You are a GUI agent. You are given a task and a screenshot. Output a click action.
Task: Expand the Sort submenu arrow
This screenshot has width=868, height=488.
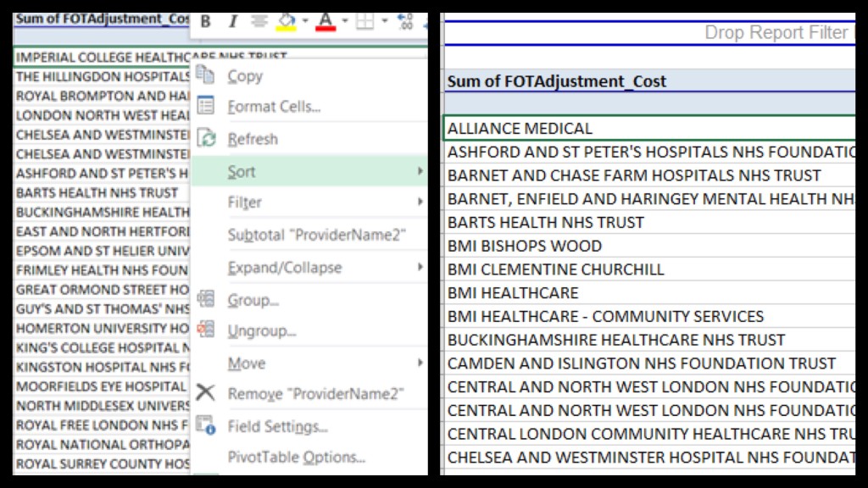pos(420,171)
